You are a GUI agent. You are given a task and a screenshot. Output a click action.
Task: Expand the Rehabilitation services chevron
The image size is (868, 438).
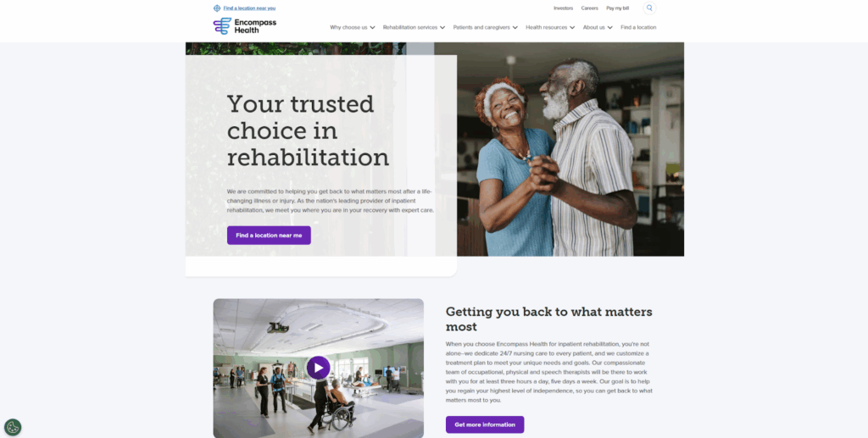(x=442, y=28)
